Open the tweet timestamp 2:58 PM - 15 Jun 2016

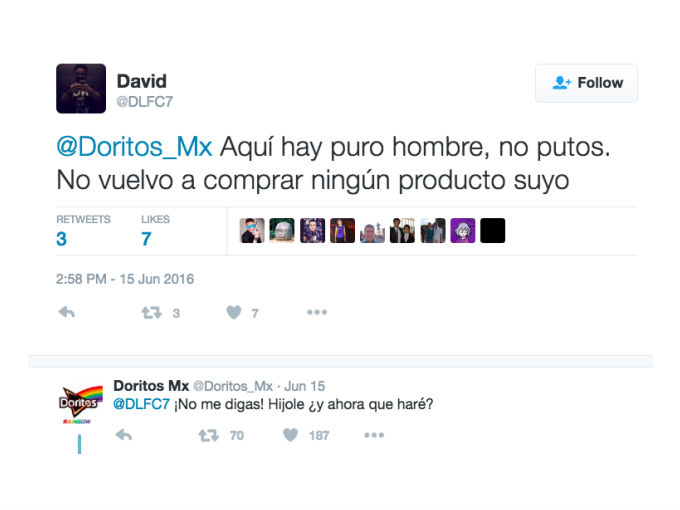point(125,279)
